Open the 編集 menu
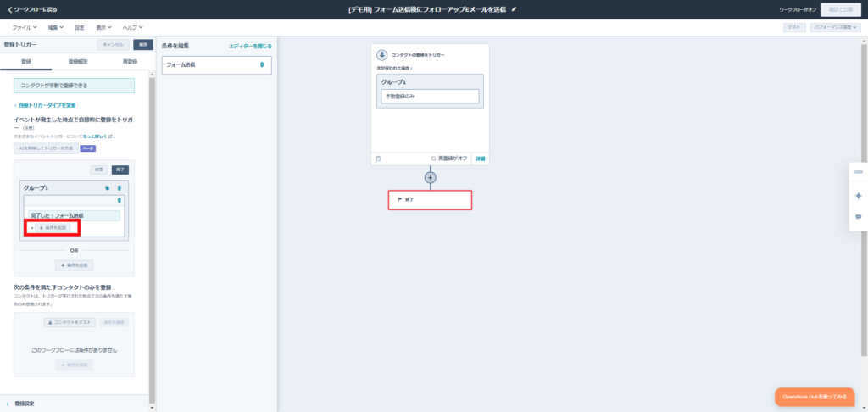This screenshot has width=868, height=412. coord(55,27)
